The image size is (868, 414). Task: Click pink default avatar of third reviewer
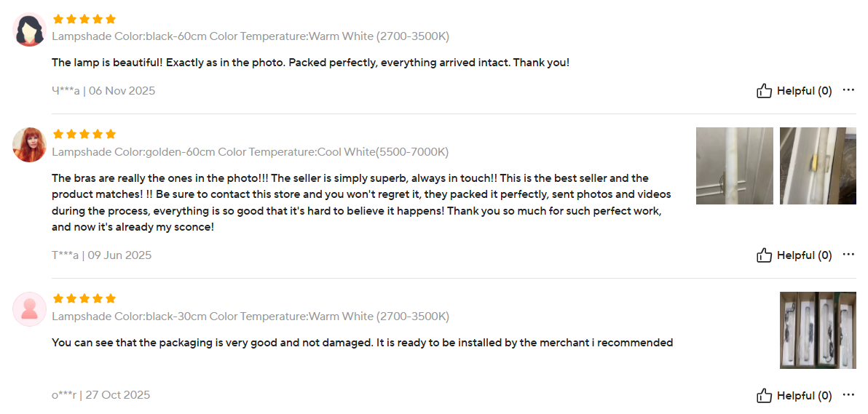30,309
